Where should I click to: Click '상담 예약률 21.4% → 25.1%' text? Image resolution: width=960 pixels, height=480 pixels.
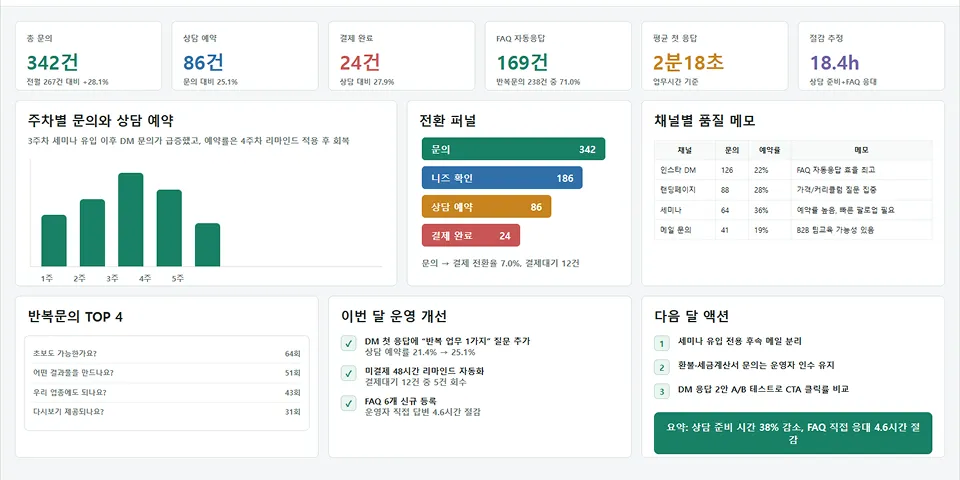420,352
